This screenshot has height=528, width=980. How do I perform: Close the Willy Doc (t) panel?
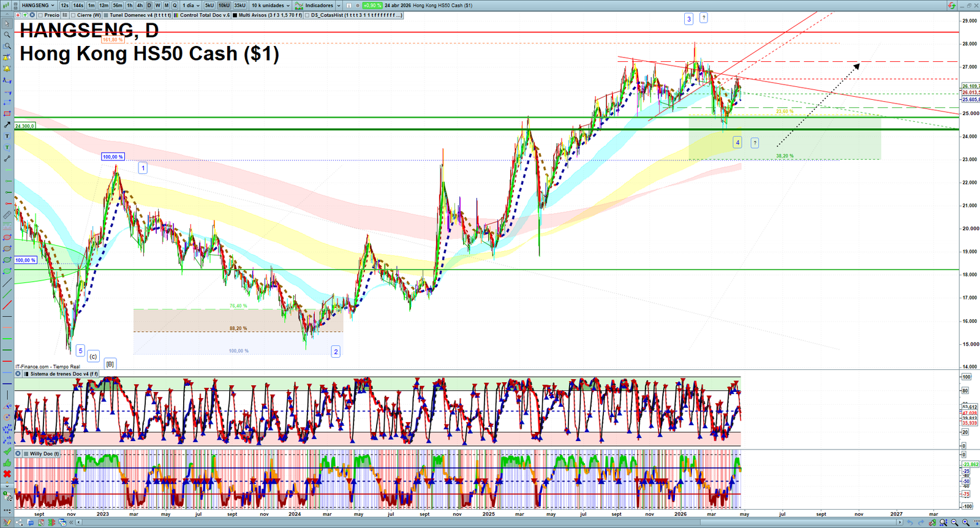tap(18, 454)
